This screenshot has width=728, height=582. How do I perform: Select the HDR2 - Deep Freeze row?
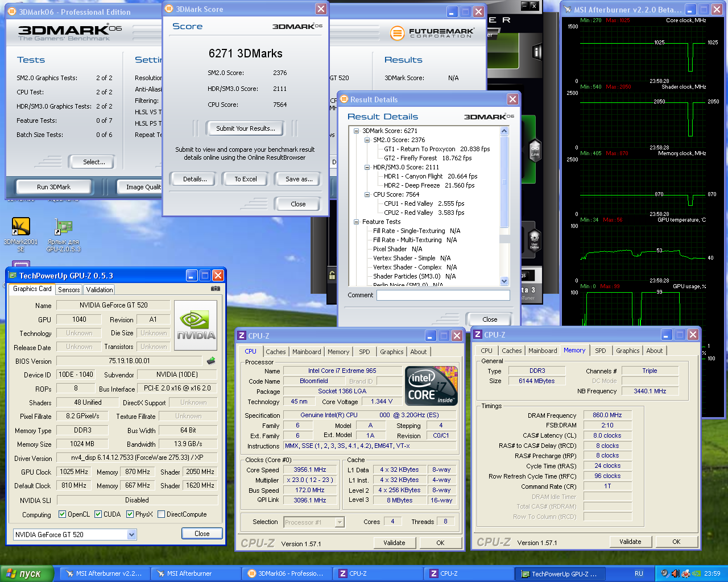(x=429, y=185)
